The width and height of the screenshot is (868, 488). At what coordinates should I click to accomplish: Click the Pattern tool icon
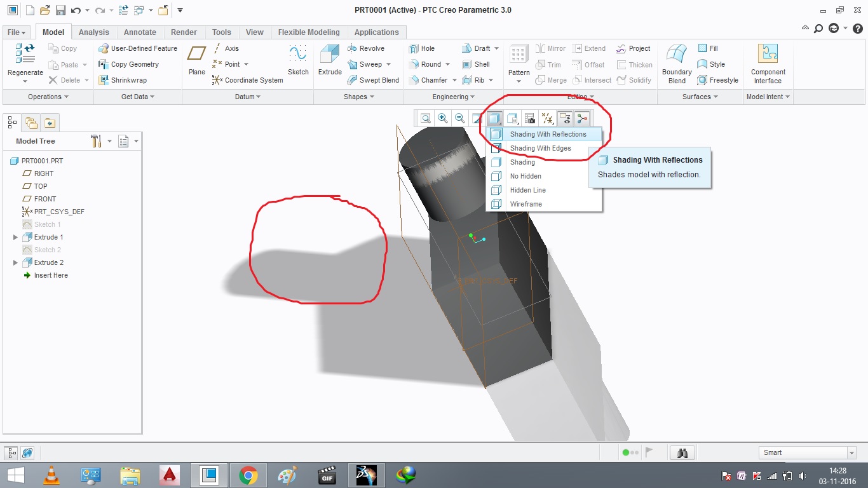(x=519, y=55)
